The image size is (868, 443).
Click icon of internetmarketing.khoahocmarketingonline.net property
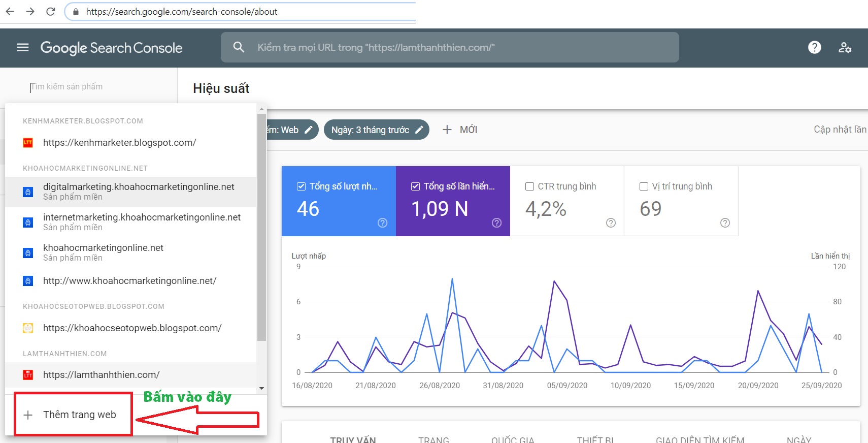point(28,222)
